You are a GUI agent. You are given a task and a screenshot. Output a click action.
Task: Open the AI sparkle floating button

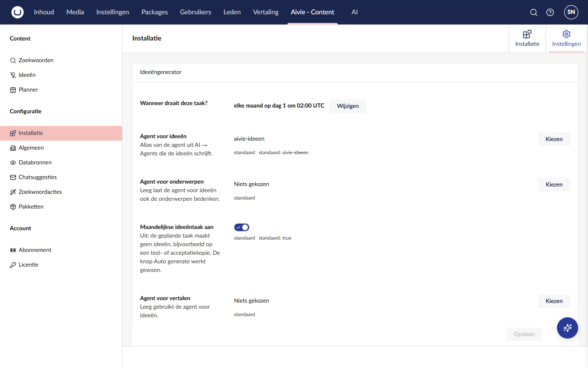coord(568,328)
